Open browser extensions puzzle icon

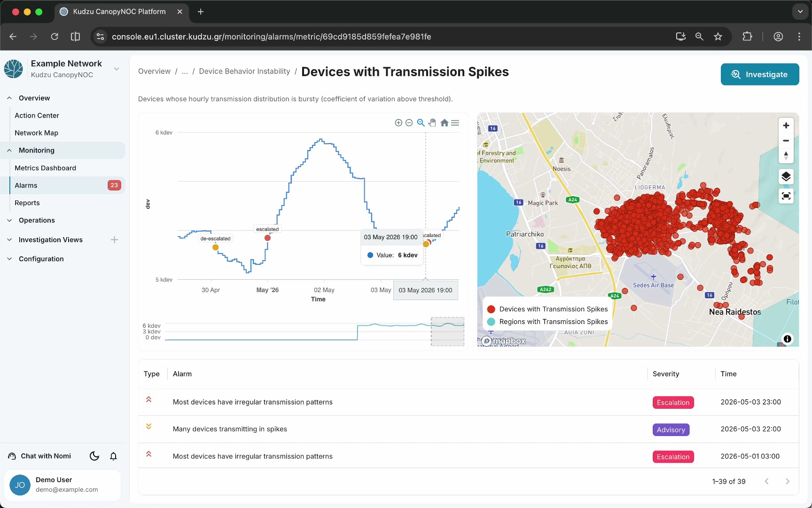tap(747, 37)
